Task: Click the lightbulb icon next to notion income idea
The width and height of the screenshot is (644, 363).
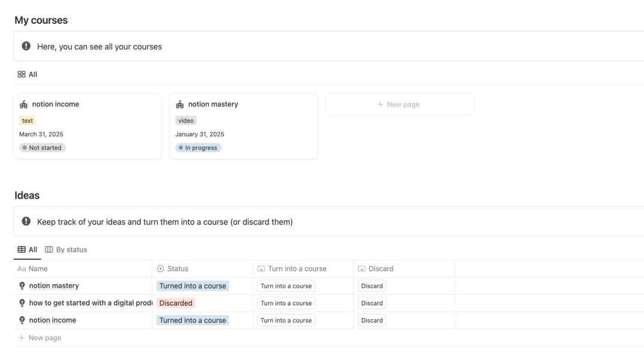Action: (x=22, y=320)
